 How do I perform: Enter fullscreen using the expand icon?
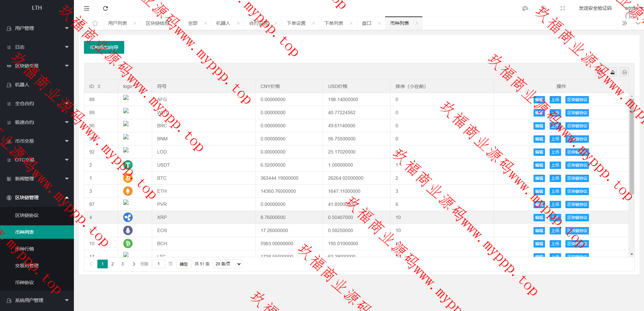563,8
